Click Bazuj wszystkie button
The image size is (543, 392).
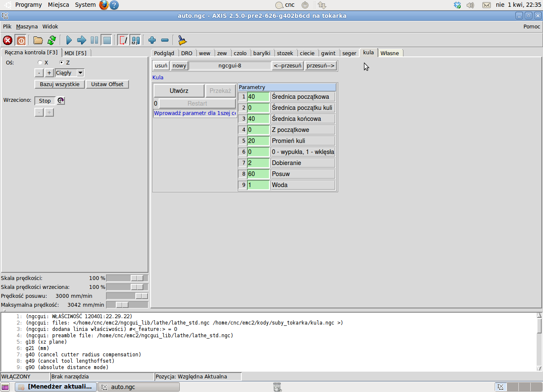click(x=60, y=84)
